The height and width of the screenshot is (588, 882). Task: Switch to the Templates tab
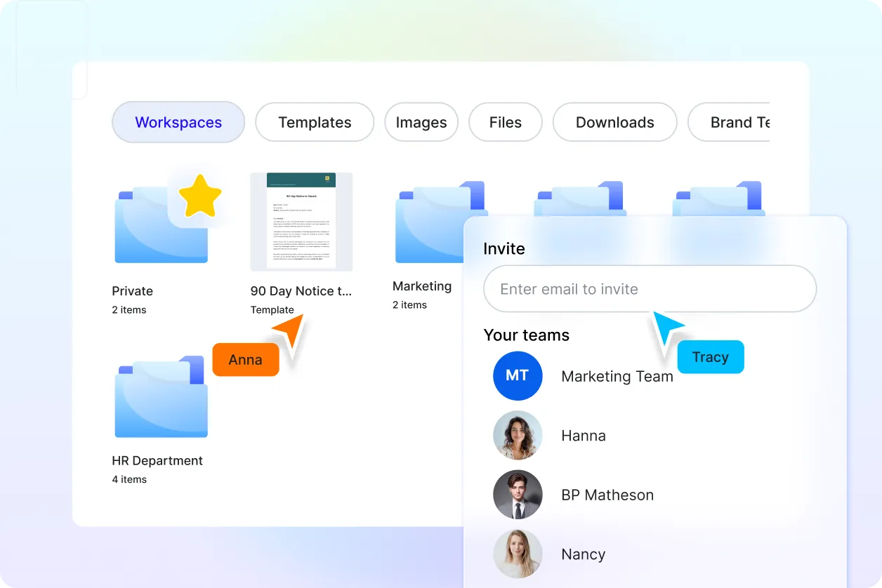(315, 122)
